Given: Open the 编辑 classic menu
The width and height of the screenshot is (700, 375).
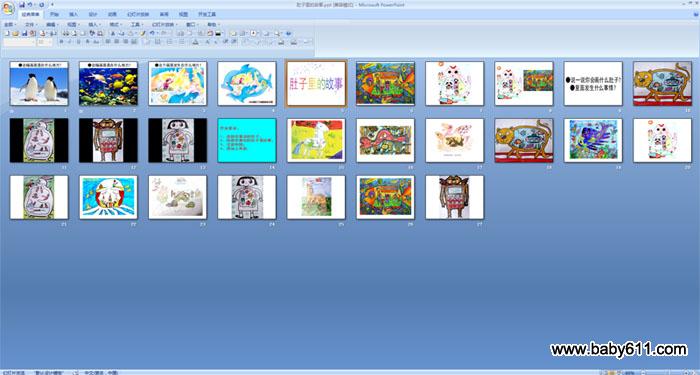Looking at the screenshot, I should click(x=53, y=25).
